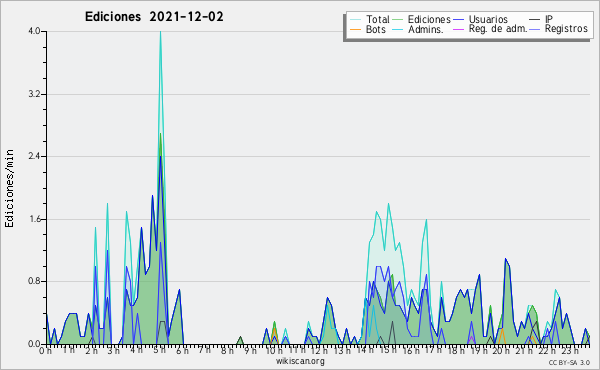
Task: Click the Ediciones legend label
Action: click(x=429, y=19)
